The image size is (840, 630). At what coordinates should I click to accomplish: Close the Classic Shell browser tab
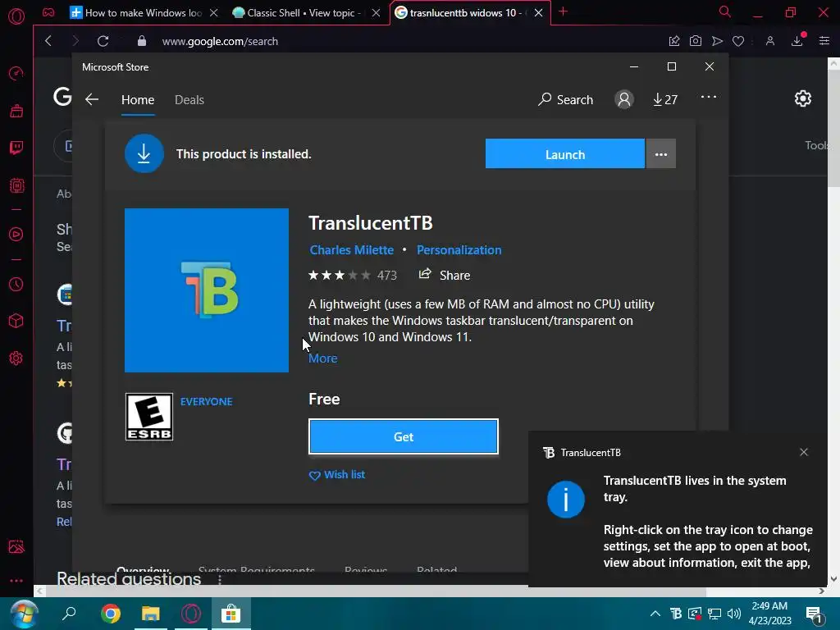(376, 13)
